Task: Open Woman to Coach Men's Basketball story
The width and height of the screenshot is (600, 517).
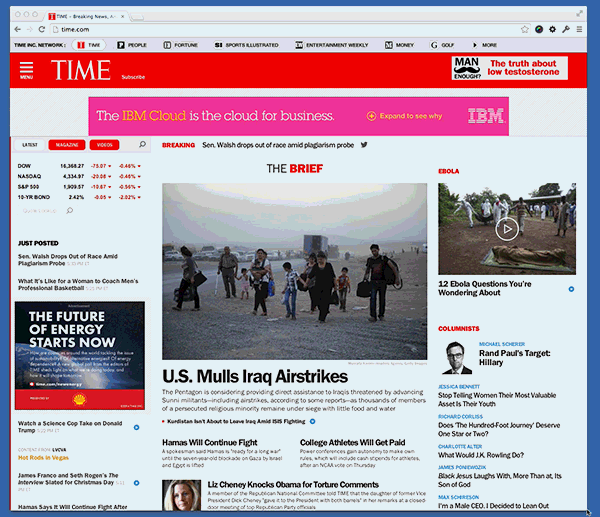Action: pyautogui.click(x=78, y=284)
